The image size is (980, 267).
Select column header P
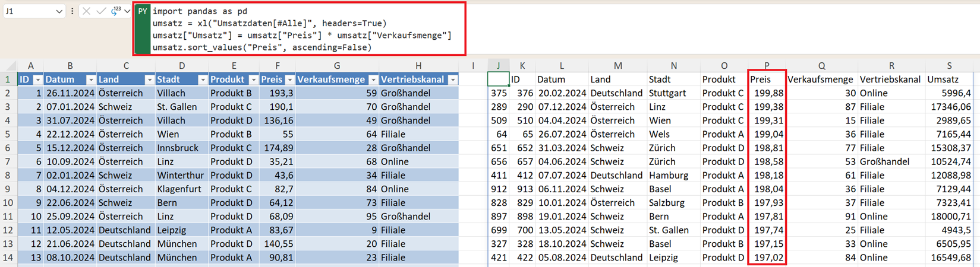pos(766,66)
